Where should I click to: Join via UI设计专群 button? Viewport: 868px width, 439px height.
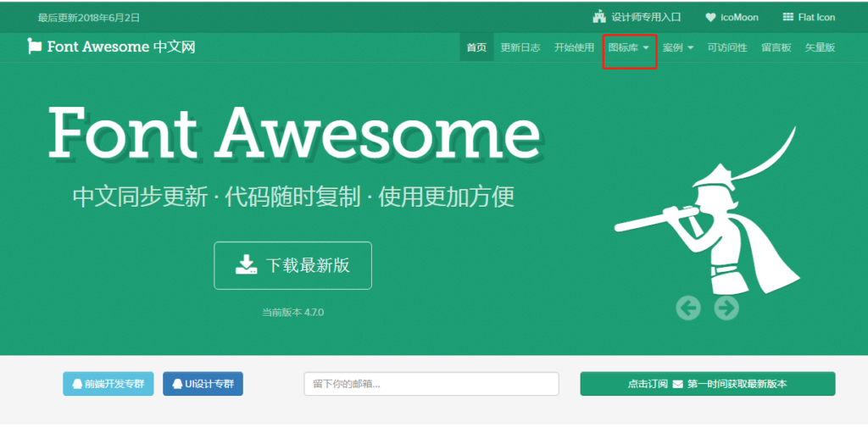(x=203, y=384)
